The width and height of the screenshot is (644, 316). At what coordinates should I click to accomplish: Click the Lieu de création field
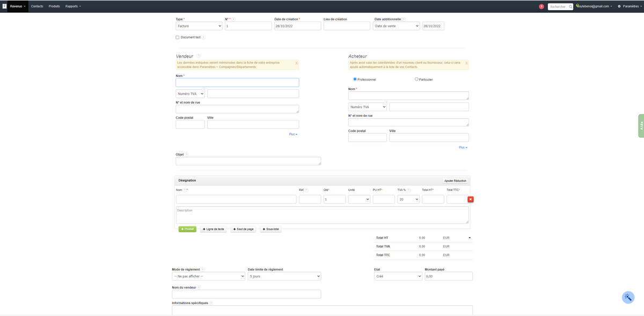point(347,26)
